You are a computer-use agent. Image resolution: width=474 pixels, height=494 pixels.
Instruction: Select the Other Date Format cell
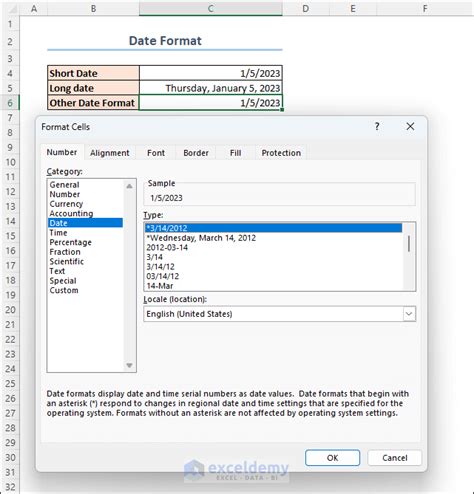click(93, 103)
